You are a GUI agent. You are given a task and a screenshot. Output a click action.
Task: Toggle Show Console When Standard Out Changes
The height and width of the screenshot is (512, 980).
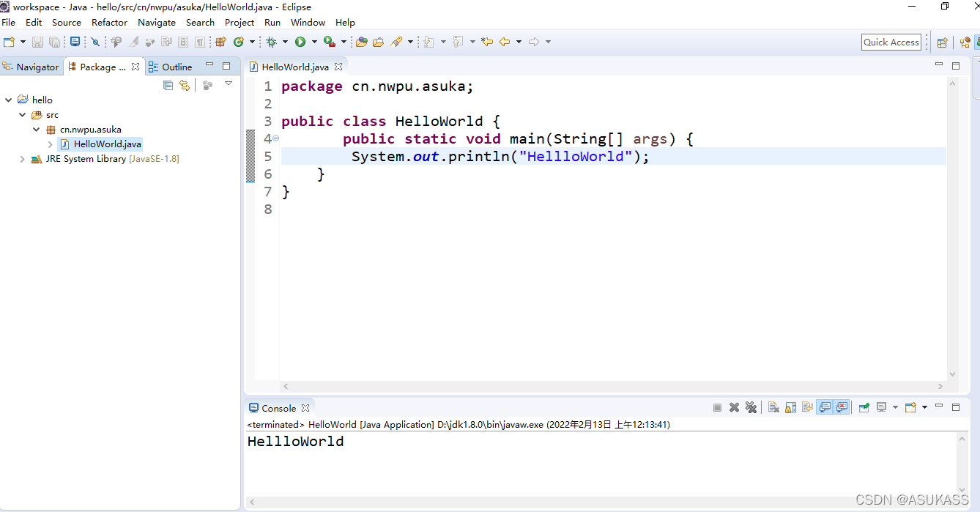[825, 407]
